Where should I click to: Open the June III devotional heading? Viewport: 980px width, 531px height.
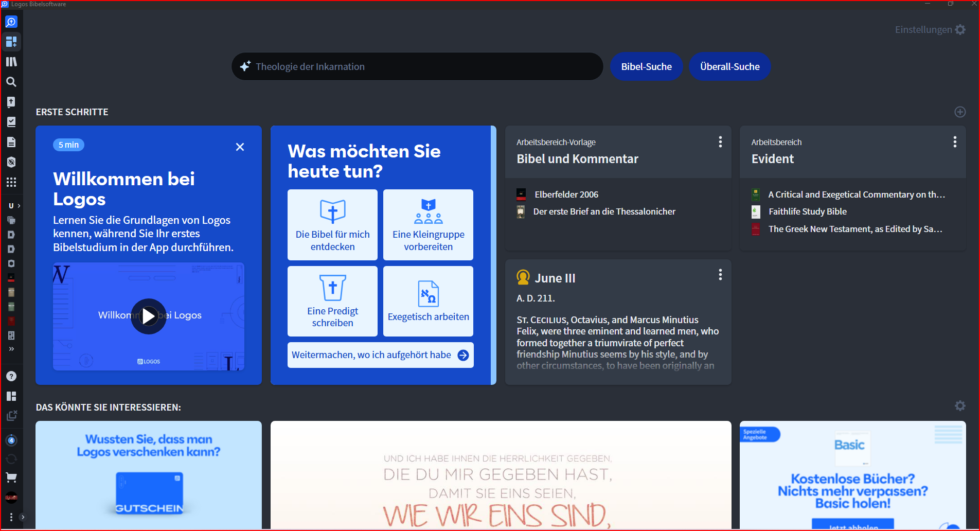[555, 278]
